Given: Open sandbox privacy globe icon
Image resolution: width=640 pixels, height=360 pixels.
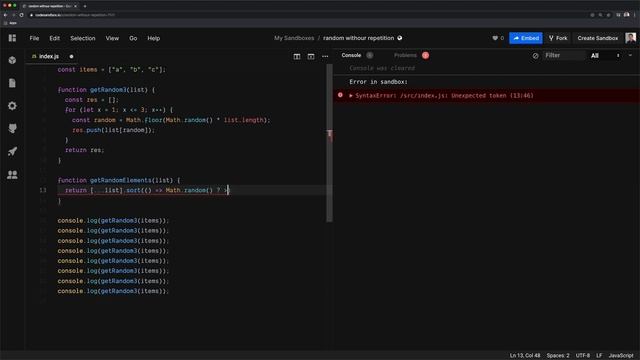Looking at the screenshot, I should point(400,38).
